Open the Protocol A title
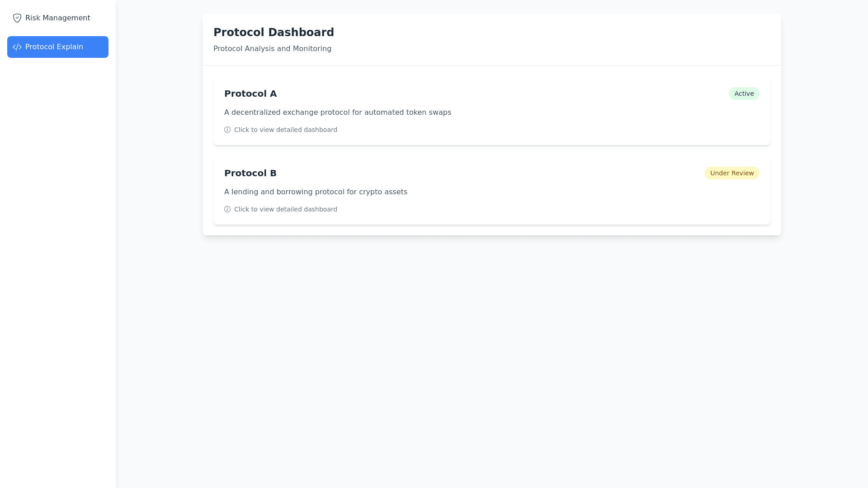 (x=250, y=94)
